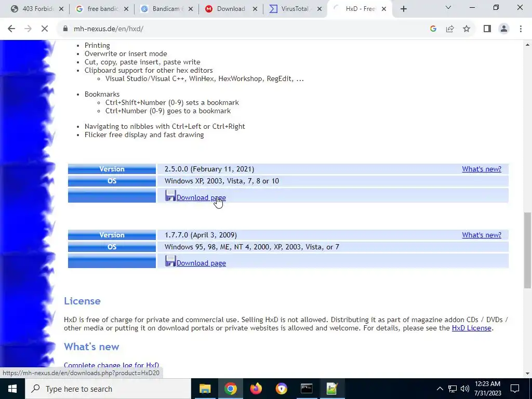This screenshot has height=399, width=532.
Task: Stop page loading with the X button
Action: 45,29
